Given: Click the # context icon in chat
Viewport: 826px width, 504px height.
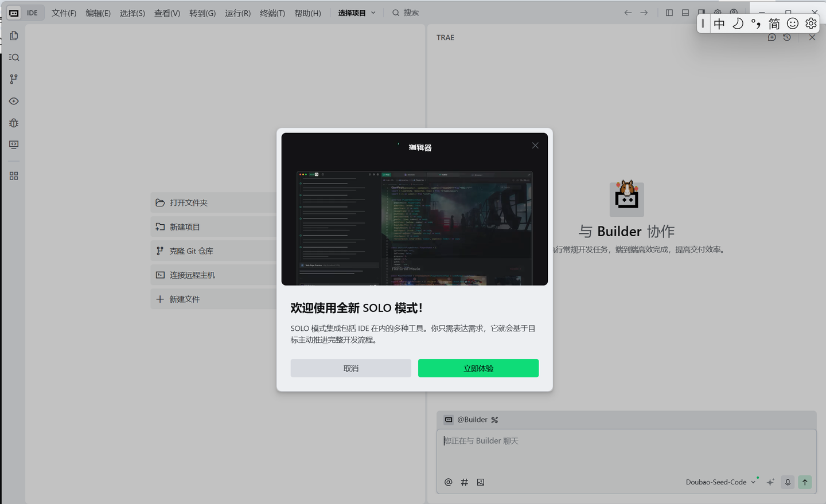Looking at the screenshot, I should (x=465, y=482).
